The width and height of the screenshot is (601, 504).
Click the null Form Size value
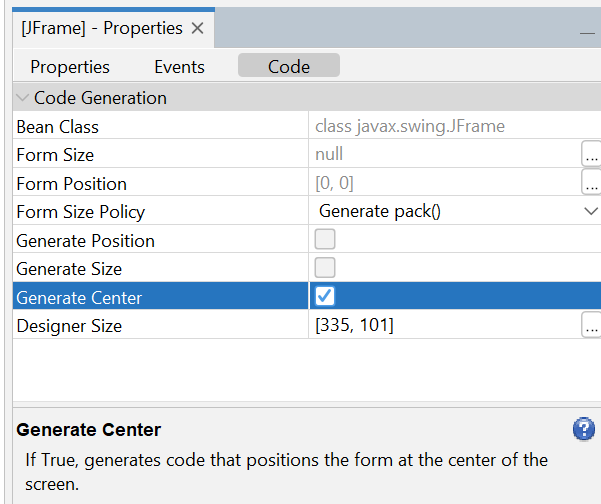click(x=329, y=154)
